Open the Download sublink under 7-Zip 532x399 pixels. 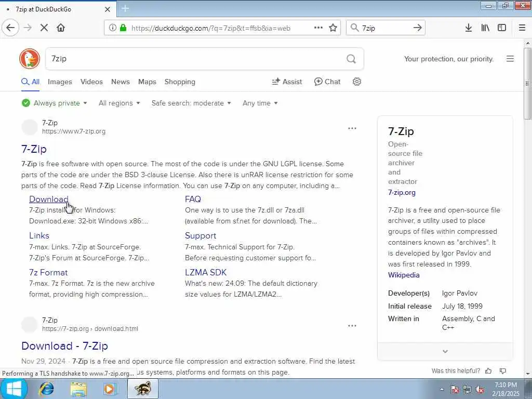(49, 199)
